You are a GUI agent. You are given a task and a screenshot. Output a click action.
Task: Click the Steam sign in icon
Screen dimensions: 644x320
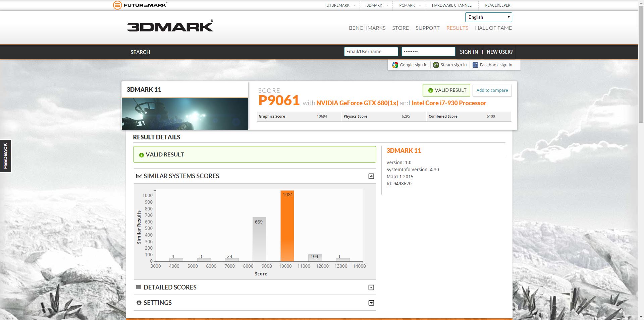(436, 65)
